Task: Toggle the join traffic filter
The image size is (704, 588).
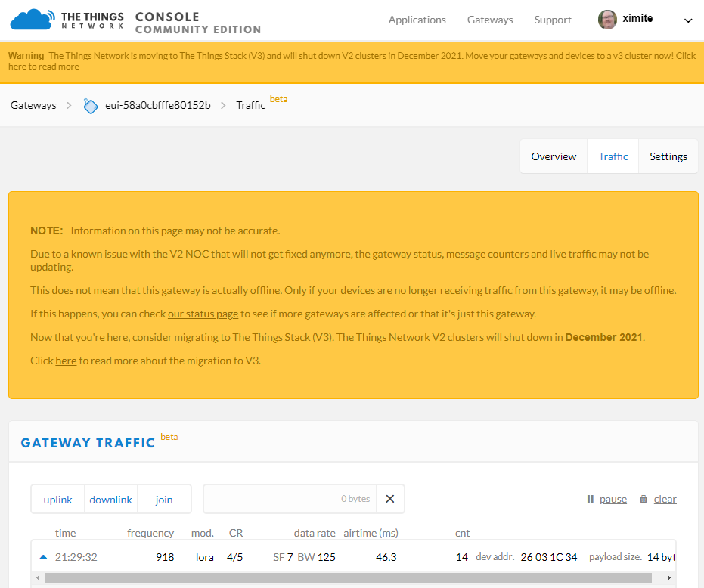Action: [164, 499]
